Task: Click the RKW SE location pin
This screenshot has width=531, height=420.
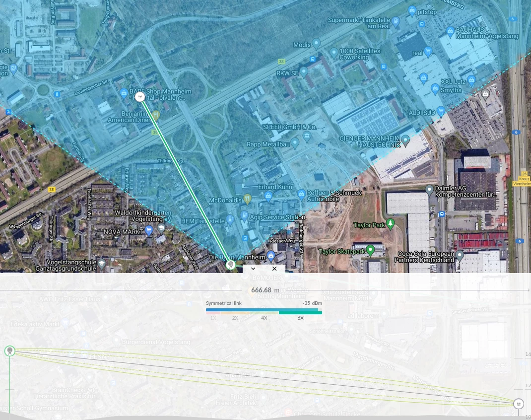Action: 304,71
